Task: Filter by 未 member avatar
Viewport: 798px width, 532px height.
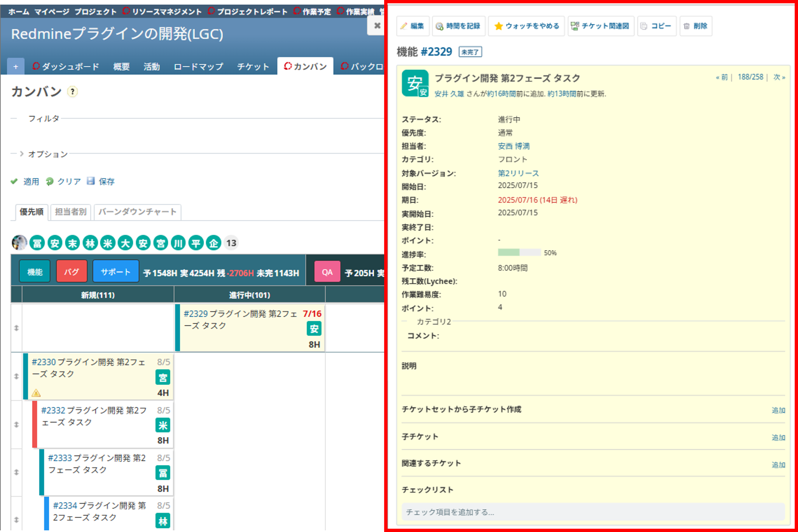Action: 72,243
